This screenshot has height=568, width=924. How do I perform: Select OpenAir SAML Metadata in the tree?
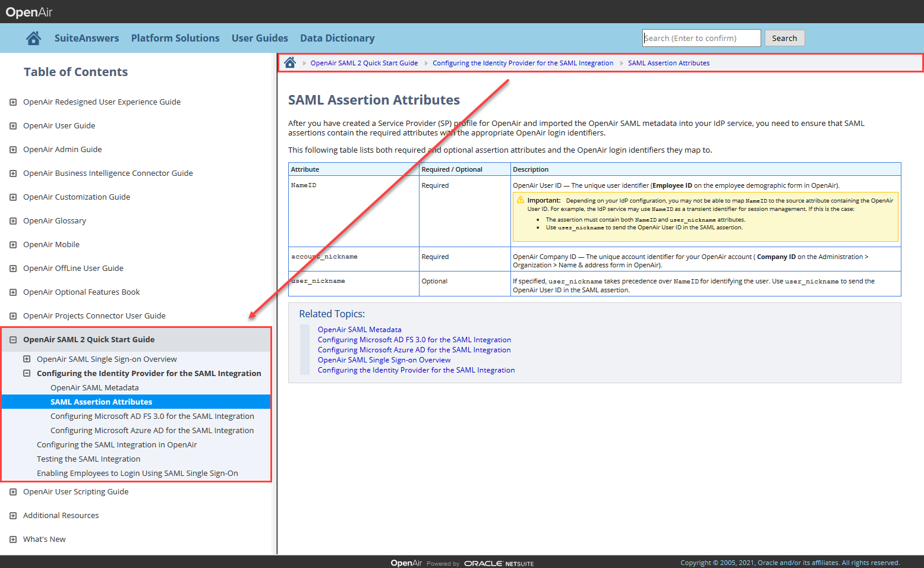click(94, 387)
